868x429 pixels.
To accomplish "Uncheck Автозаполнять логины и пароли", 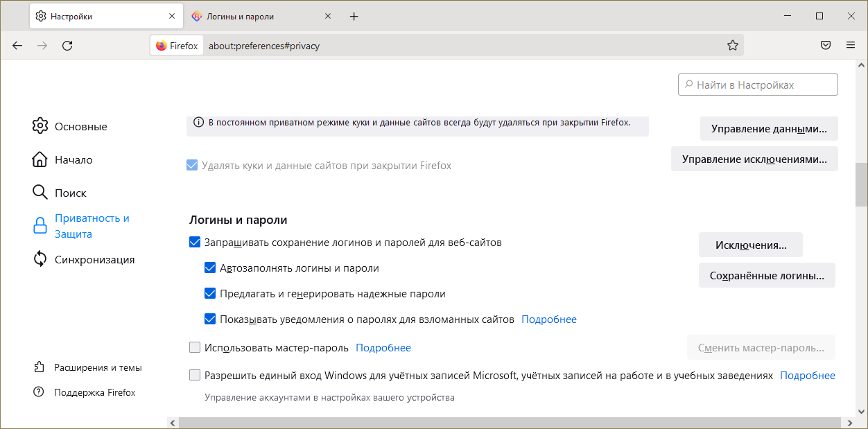I will pyautogui.click(x=210, y=268).
